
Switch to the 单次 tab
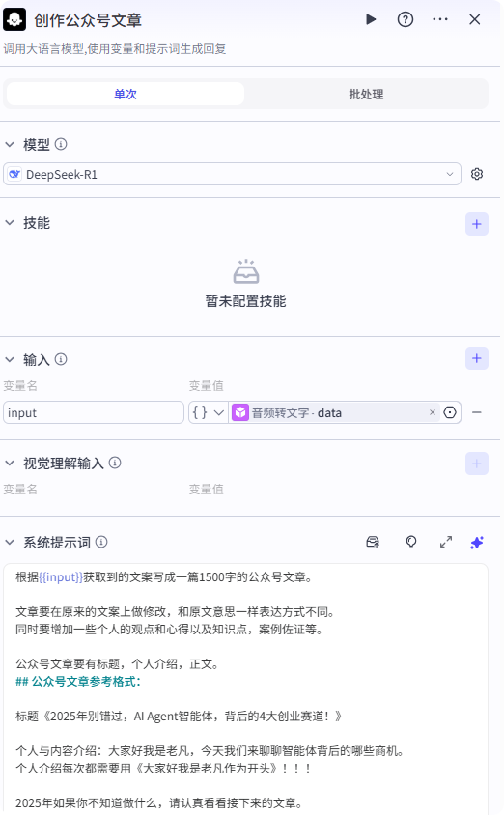click(126, 94)
